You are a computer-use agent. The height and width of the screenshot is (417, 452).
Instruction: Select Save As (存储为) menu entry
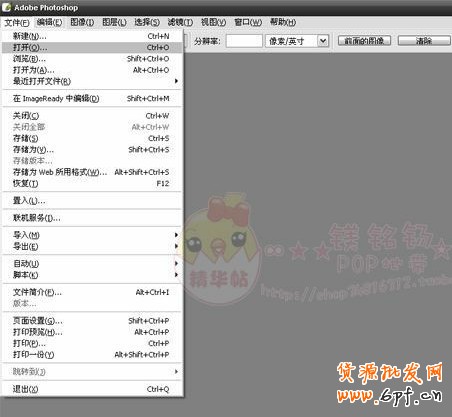(92, 150)
